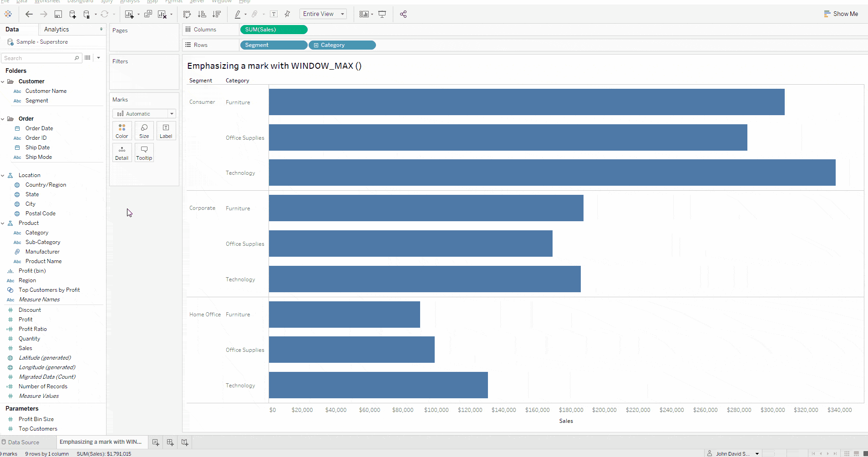The height and width of the screenshot is (457, 868).
Task: Open the Data pane options dropdown arrow
Action: coord(98,58)
